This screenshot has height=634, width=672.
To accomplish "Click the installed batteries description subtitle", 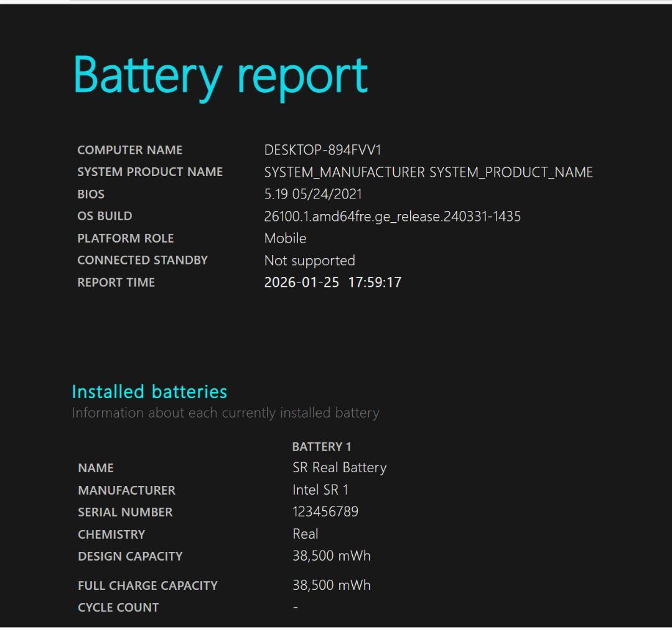I will coord(225,413).
